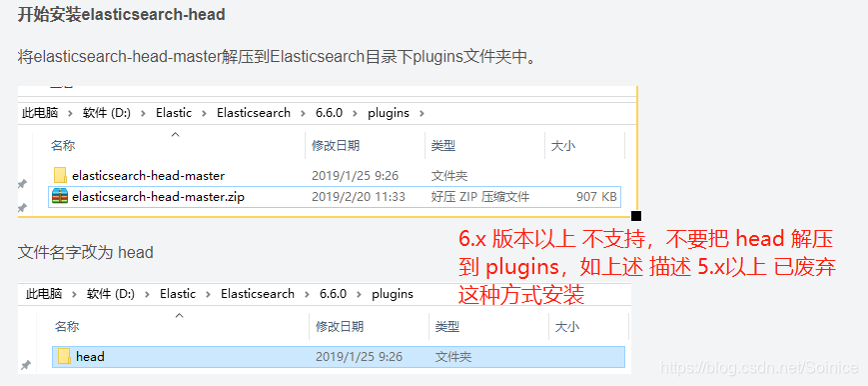Sort by 修改日期 column in lower file list
This screenshot has width=868, height=386.
click(x=340, y=327)
